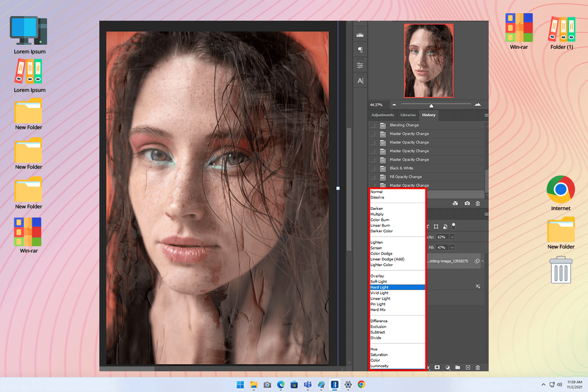Delete layer trash icon in Layers panel

(478, 367)
